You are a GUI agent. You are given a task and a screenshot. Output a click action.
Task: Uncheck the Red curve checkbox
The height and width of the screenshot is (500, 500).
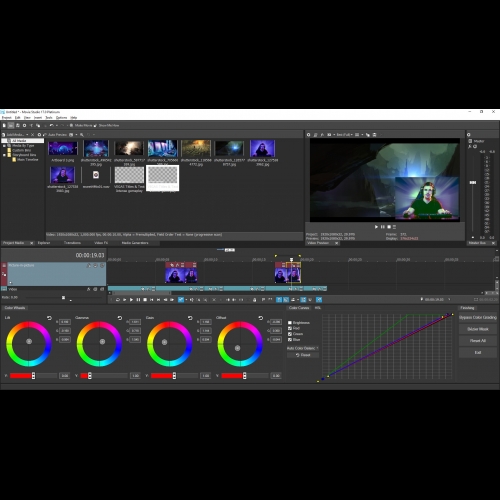pyautogui.click(x=290, y=328)
